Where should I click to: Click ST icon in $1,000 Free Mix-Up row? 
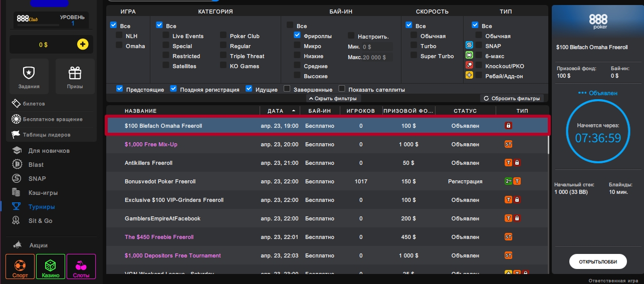[508, 144]
